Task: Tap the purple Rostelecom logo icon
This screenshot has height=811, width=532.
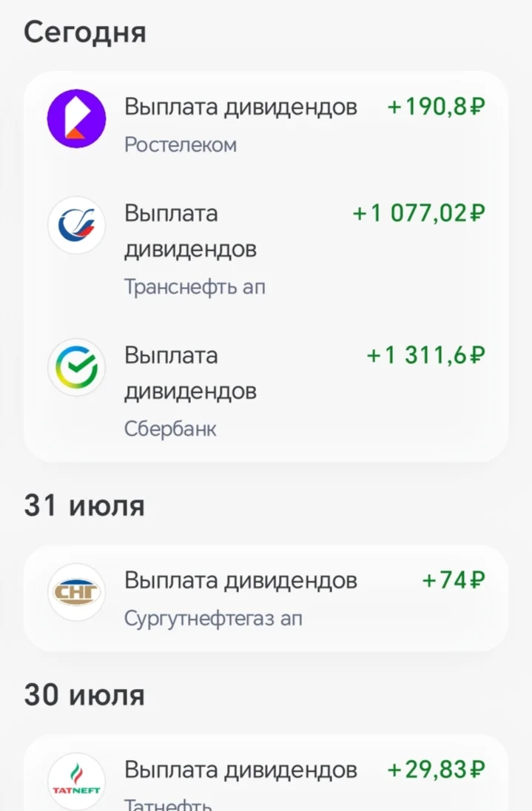Action: click(76, 118)
